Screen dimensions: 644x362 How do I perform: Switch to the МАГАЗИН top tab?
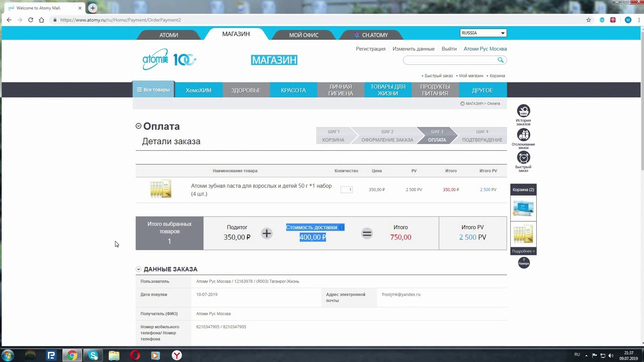[236, 34]
